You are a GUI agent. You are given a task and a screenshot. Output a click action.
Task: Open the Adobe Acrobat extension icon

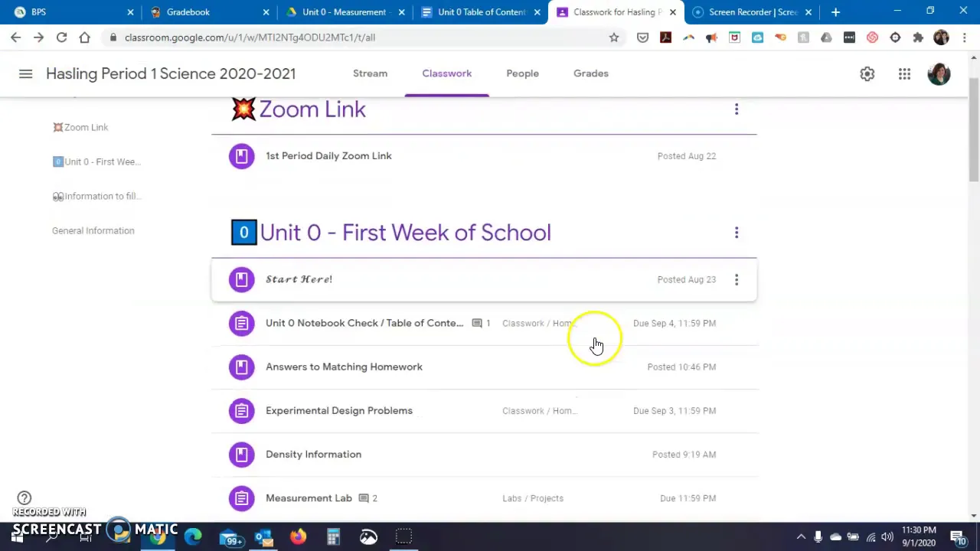tap(665, 37)
